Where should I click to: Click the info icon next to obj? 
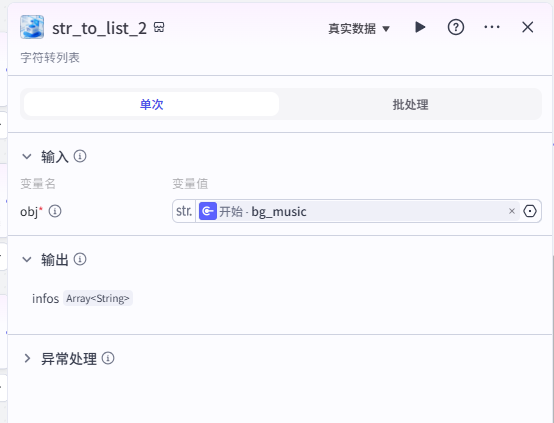[55, 211]
